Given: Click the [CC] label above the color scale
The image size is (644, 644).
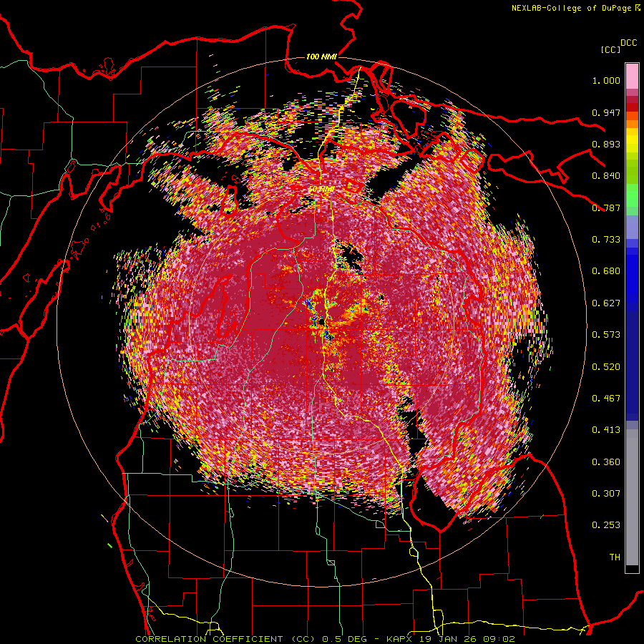Looking at the screenshot, I should (x=610, y=49).
